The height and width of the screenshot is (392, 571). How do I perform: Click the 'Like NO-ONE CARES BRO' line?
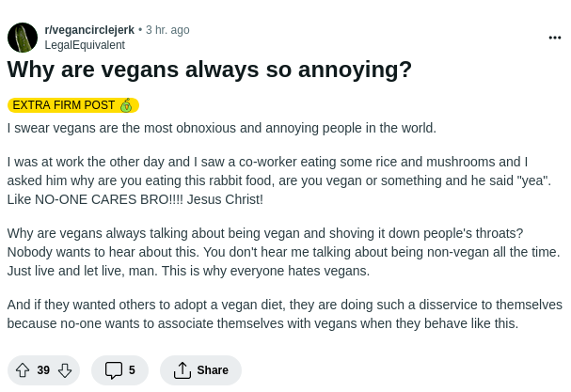pos(135,199)
